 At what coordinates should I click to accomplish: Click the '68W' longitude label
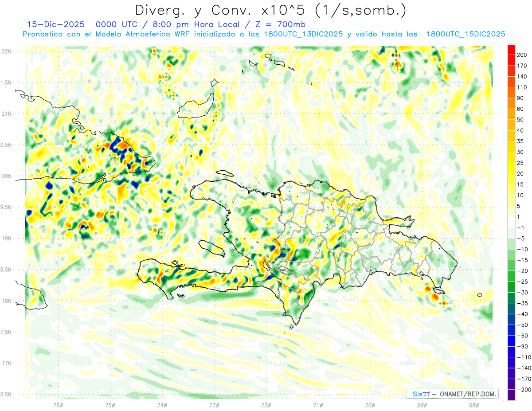tap(474, 405)
